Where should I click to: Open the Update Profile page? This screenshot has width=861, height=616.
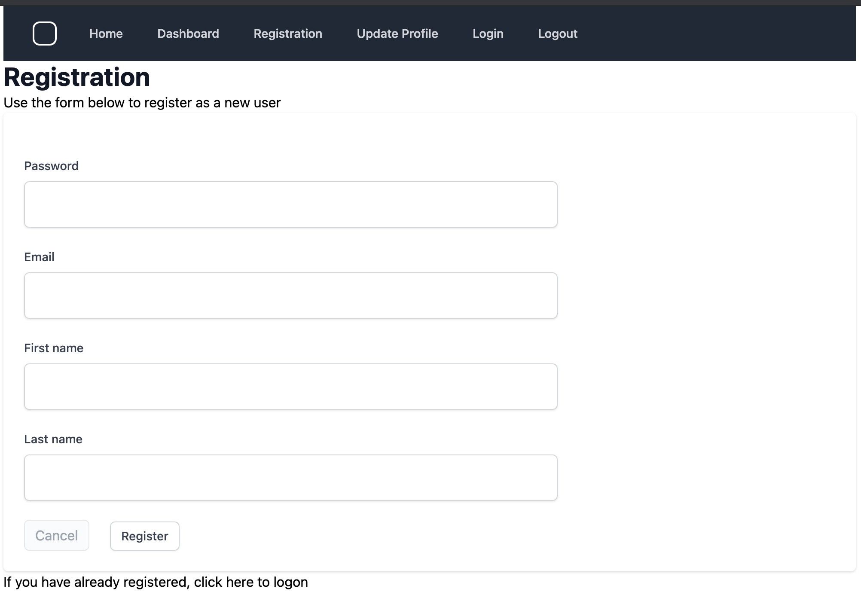(397, 34)
